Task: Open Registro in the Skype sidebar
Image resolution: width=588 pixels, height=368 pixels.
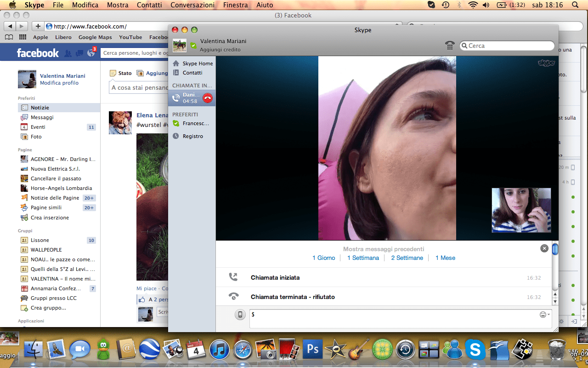Action: [x=188, y=136]
